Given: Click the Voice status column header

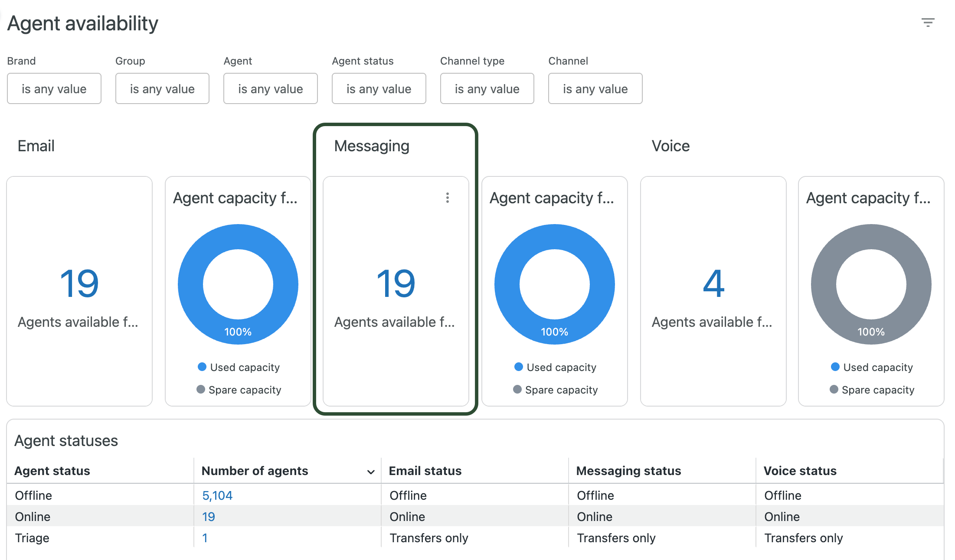Looking at the screenshot, I should point(800,471).
